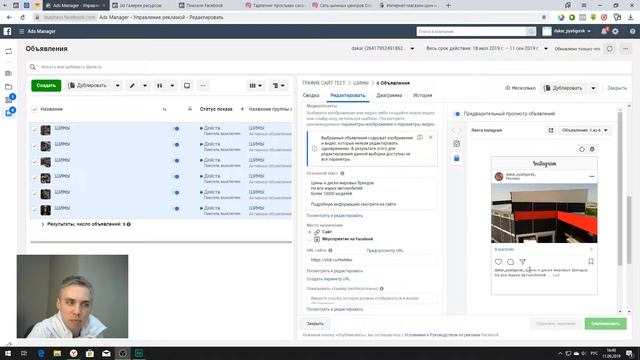640x360 pixels.
Task: Switch to the Диаграмма tab
Action: (389, 96)
